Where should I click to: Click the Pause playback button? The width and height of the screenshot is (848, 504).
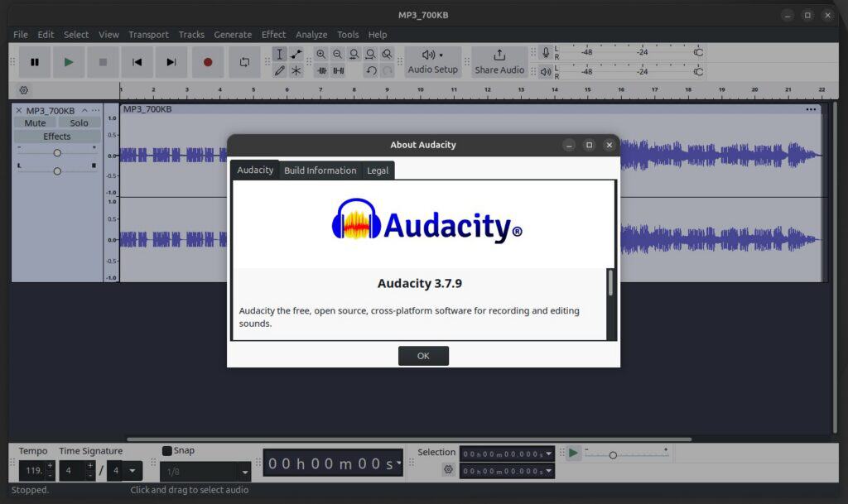click(x=35, y=62)
